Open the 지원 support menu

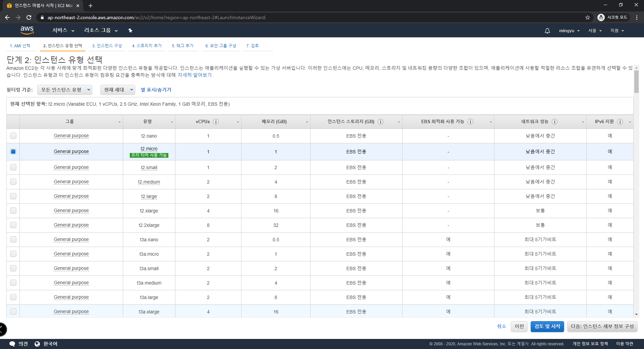[x=617, y=31]
